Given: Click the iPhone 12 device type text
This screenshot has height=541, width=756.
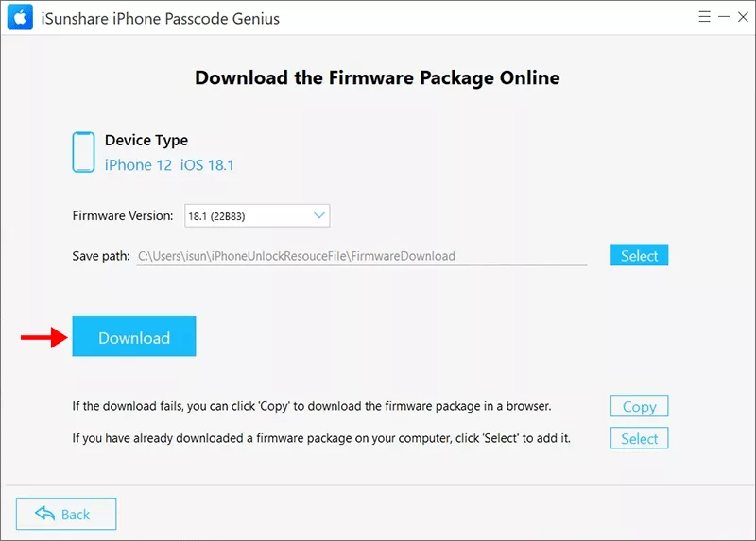Looking at the screenshot, I should coord(138,165).
